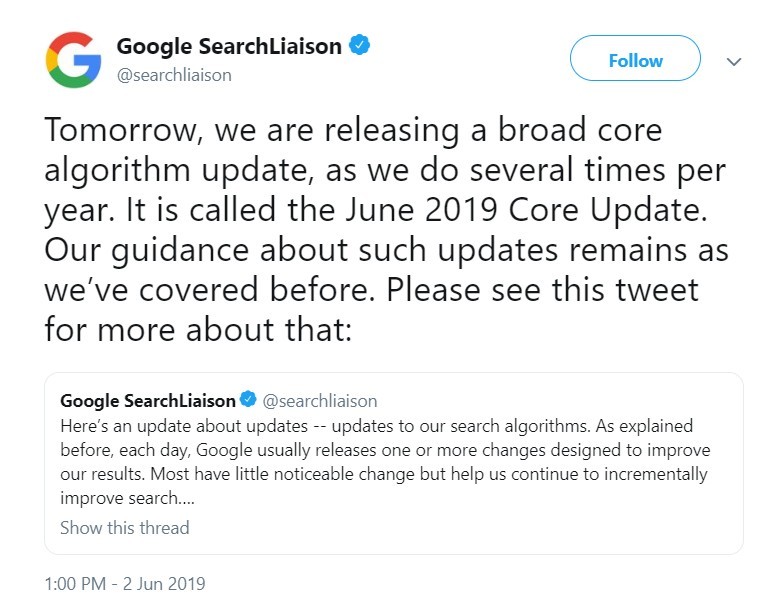Screen dimensions: 781x604
Task: Click "for more about that:" closing line
Action: [198, 328]
